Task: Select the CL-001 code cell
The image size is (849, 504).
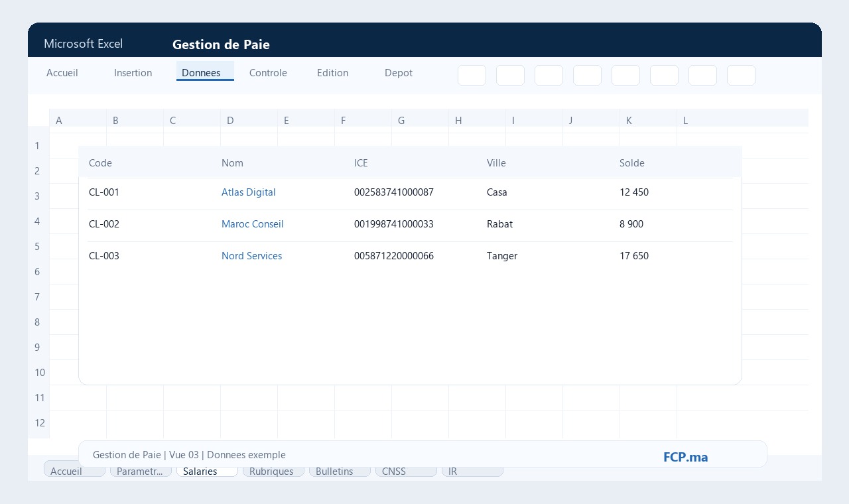Action: coord(104,192)
